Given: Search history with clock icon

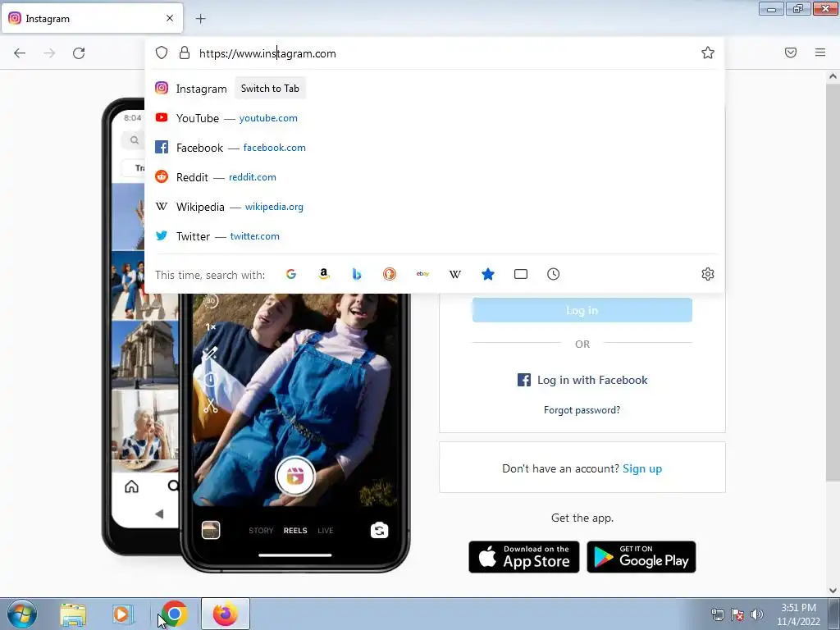Looking at the screenshot, I should click(x=554, y=274).
